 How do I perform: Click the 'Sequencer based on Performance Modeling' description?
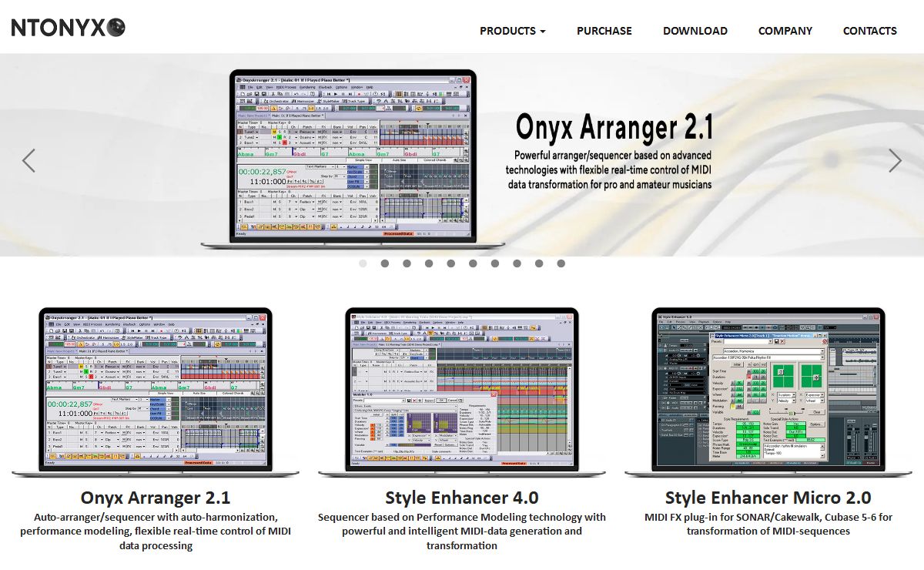[462, 531]
